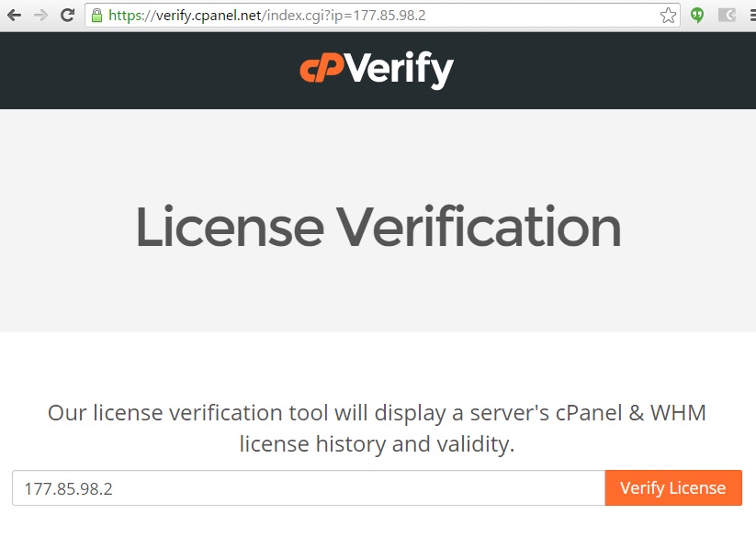This screenshot has width=756, height=559.
Task: Click the green SSL padlock icon
Action: pyautogui.click(x=96, y=16)
